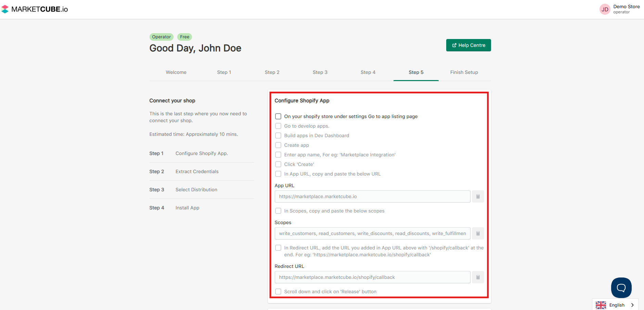Open the Step 2 tab
This screenshot has width=644, height=310.
(272, 72)
